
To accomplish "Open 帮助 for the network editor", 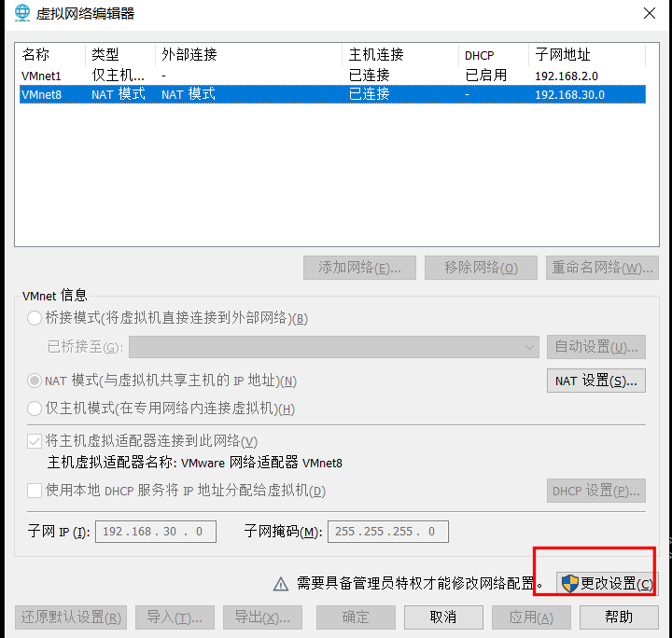I will coord(619,617).
